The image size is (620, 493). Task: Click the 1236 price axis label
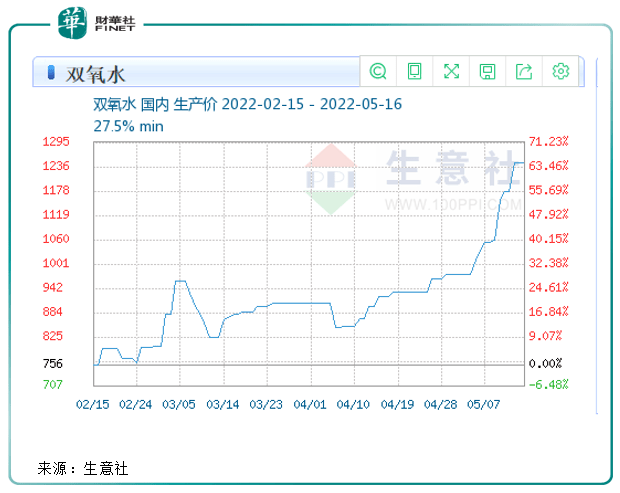[56, 166]
